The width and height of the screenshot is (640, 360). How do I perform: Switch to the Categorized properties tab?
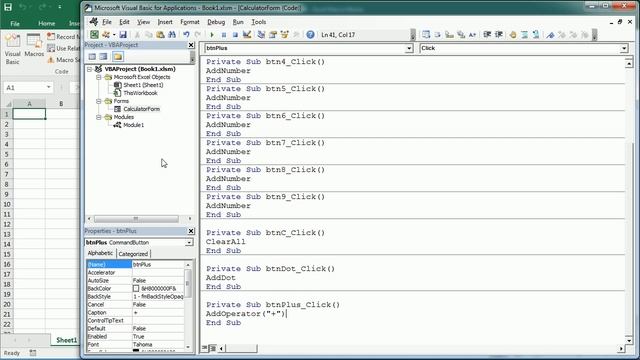click(133, 254)
